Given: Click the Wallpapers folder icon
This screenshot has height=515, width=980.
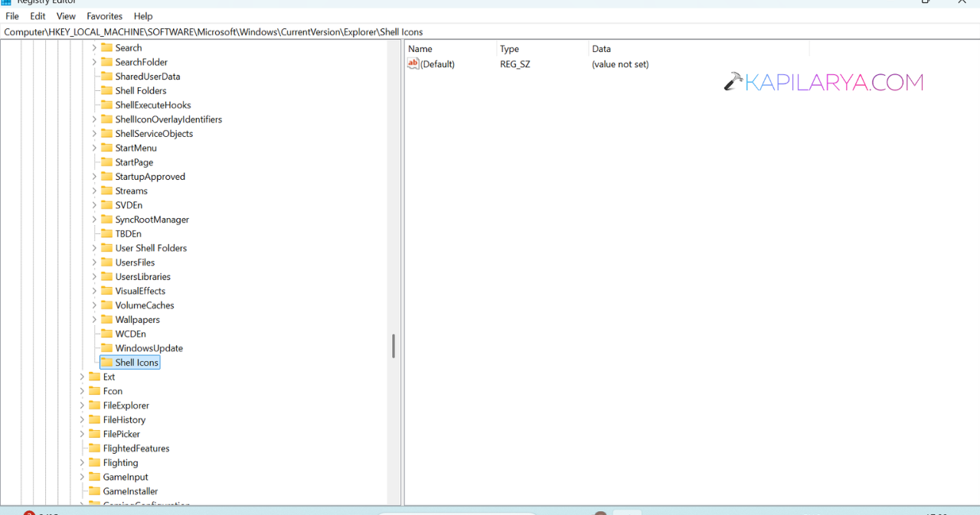Looking at the screenshot, I should [x=107, y=319].
